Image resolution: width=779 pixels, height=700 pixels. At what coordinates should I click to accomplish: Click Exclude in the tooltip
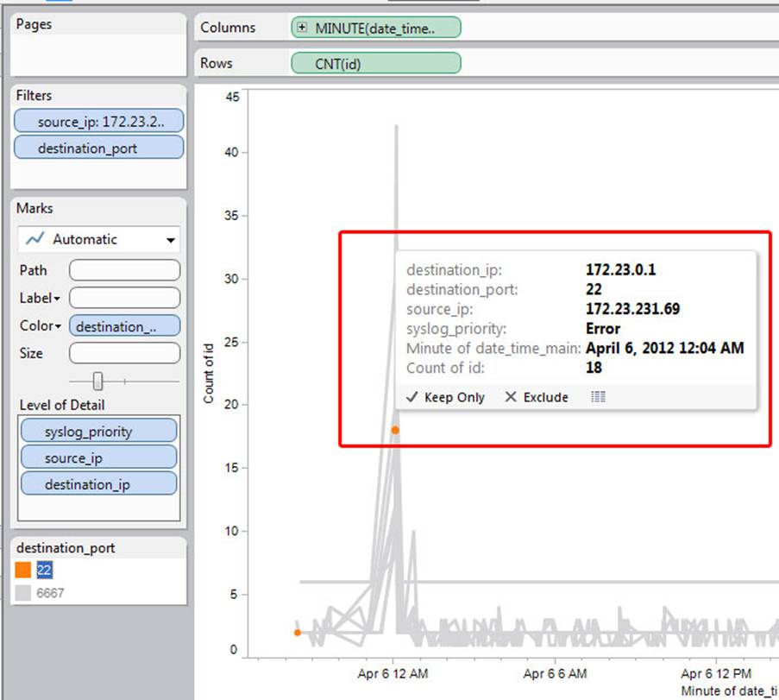[545, 397]
